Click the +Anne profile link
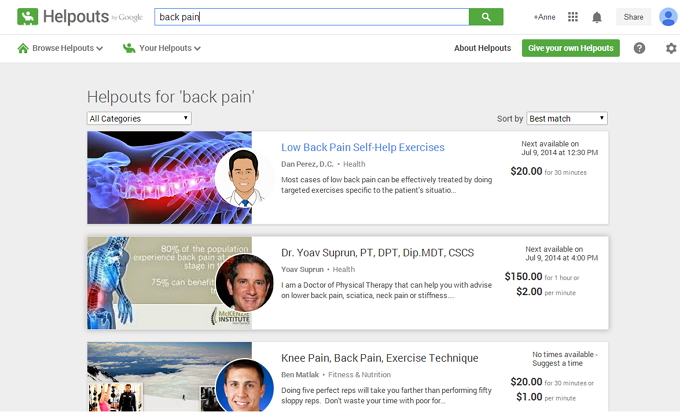The image size is (680, 412). pyautogui.click(x=544, y=17)
